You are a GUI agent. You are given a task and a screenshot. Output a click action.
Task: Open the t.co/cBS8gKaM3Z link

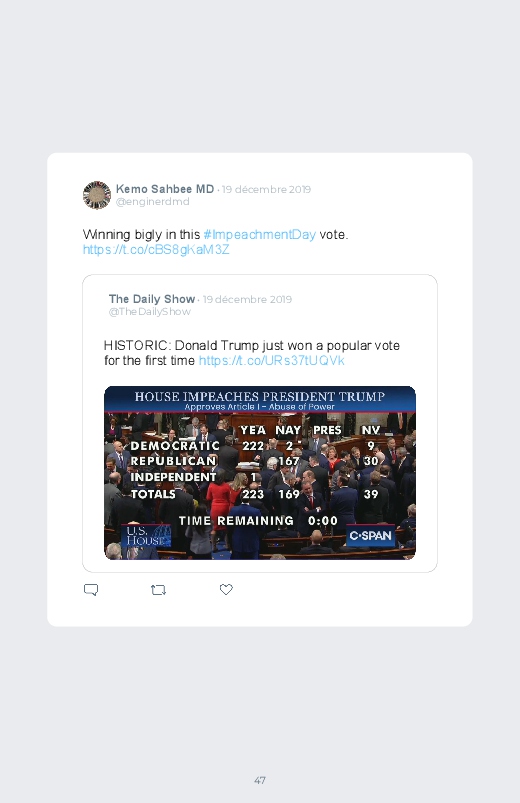point(156,249)
